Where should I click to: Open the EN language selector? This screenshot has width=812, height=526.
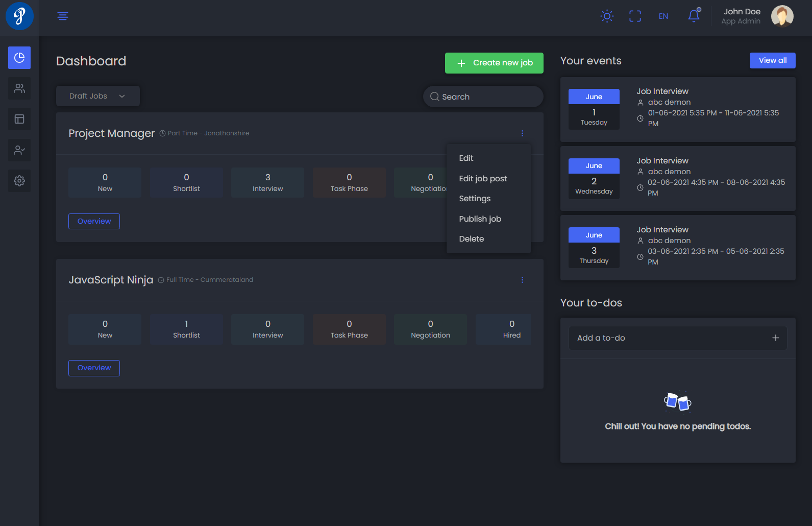pyautogui.click(x=663, y=16)
